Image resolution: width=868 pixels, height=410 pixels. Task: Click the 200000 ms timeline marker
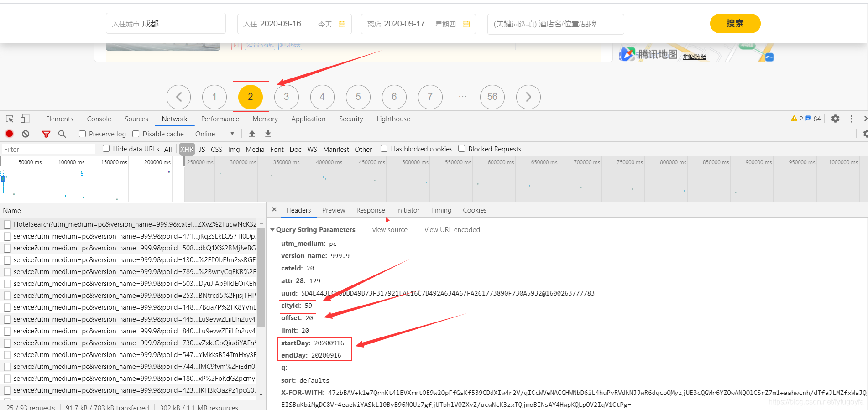click(x=157, y=162)
